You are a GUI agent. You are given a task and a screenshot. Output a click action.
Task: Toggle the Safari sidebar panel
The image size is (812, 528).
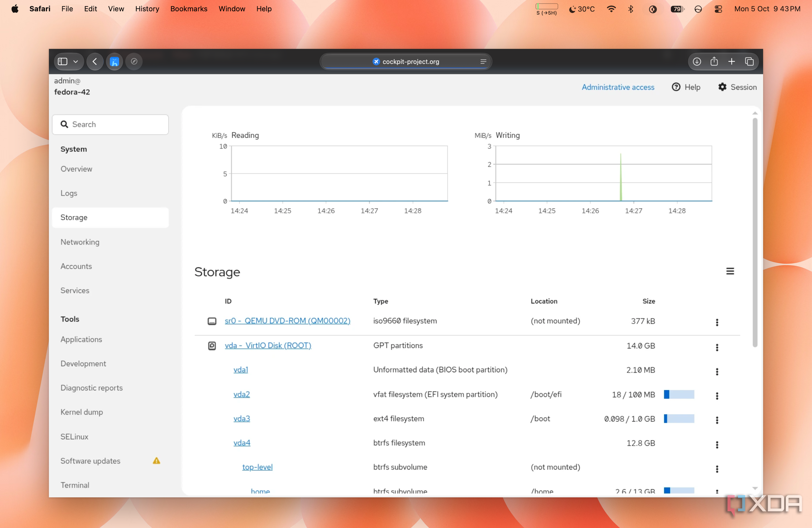pyautogui.click(x=62, y=61)
